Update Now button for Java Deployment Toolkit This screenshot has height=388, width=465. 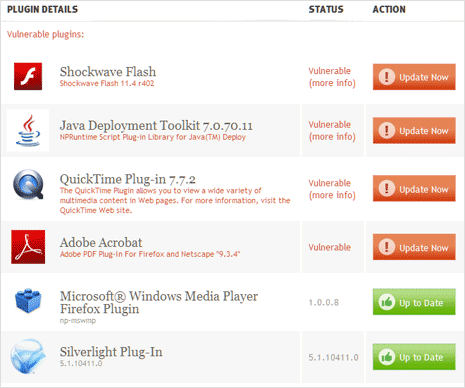[414, 131]
